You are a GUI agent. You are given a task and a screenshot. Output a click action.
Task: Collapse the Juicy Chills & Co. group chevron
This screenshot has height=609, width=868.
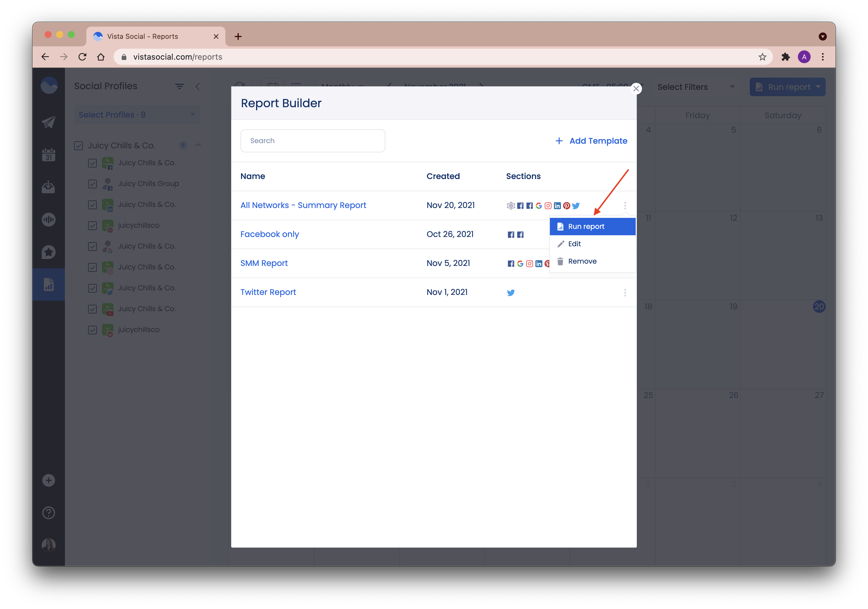click(x=198, y=145)
